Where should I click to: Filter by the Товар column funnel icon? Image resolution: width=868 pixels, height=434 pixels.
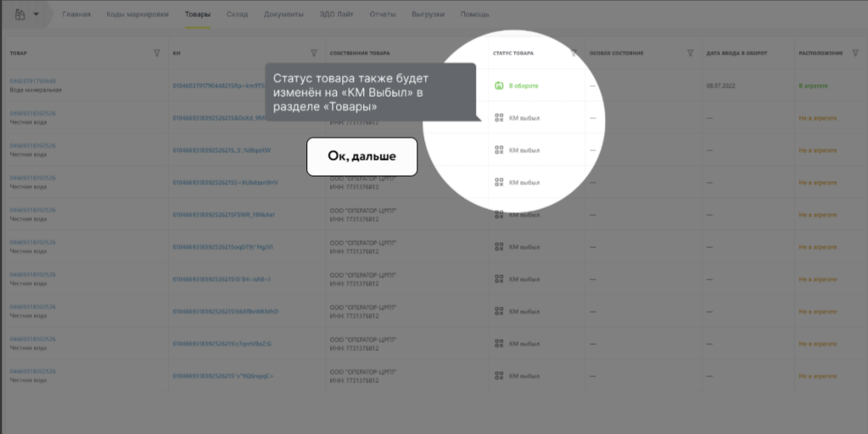click(157, 54)
